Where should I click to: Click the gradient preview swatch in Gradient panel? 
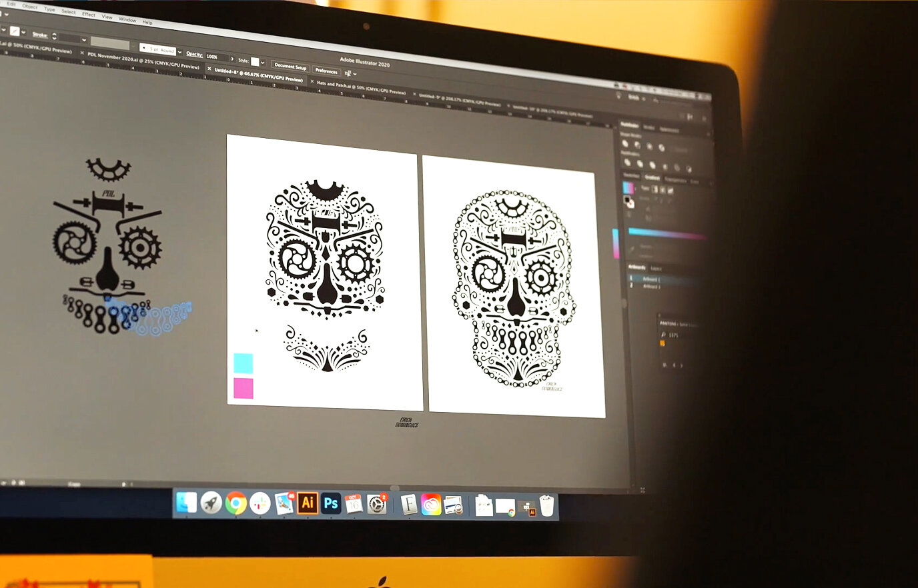(x=628, y=188)
